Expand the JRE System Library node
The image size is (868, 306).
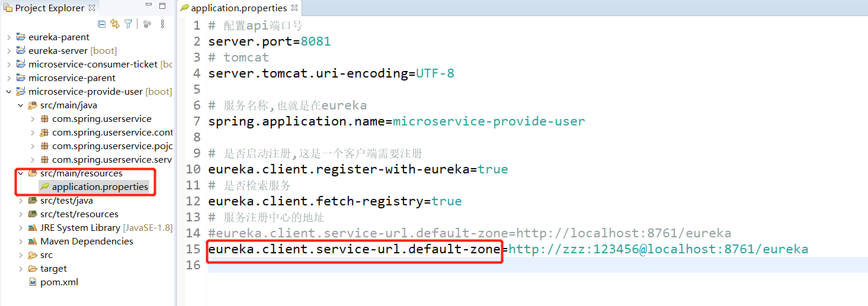pos(21,228)
